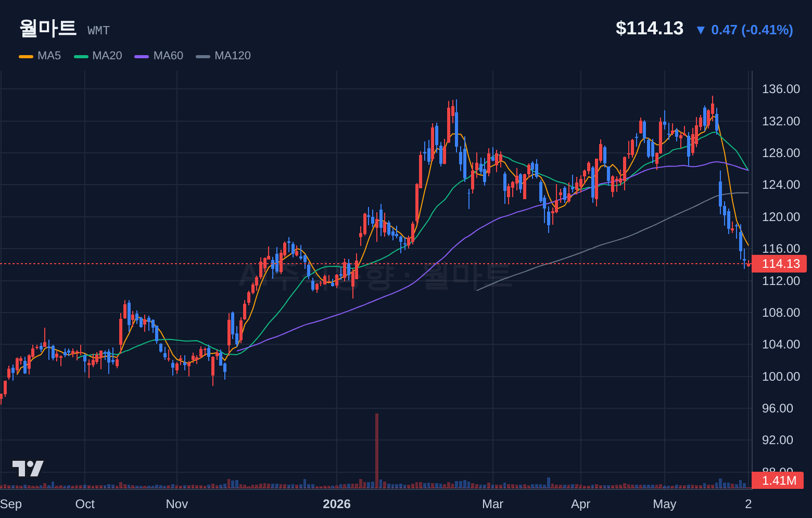
Task: Toggle the MA5 legend label
Action: (x=49, y=56)
